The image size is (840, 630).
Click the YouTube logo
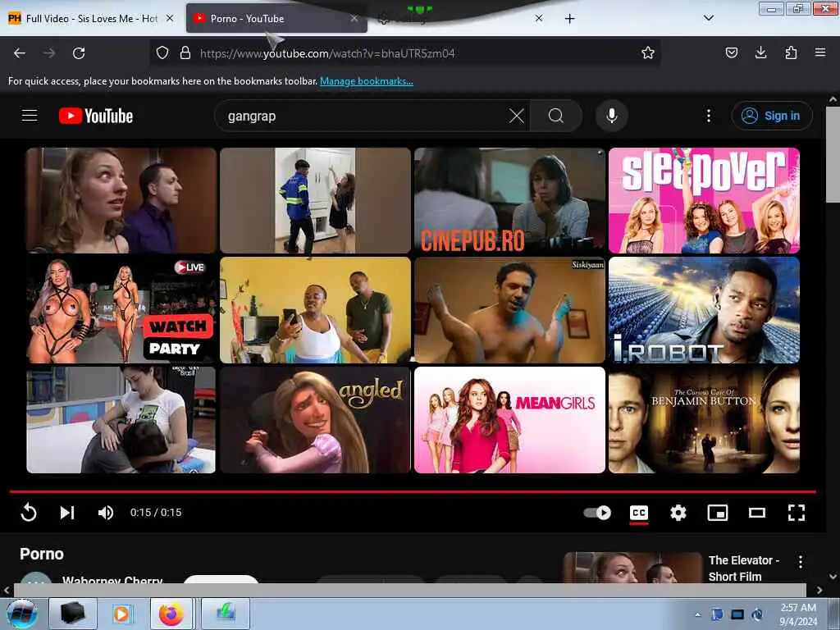tap(96, 116)
